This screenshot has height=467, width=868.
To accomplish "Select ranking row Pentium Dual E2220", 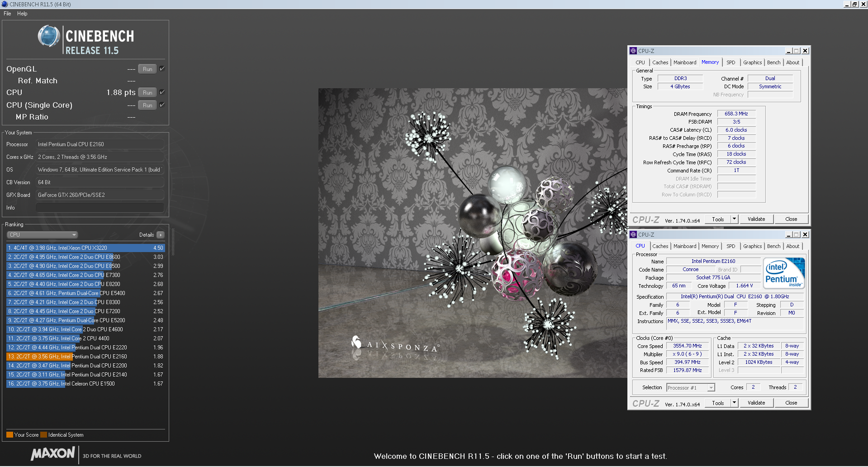I will click(x=85, y=348).
